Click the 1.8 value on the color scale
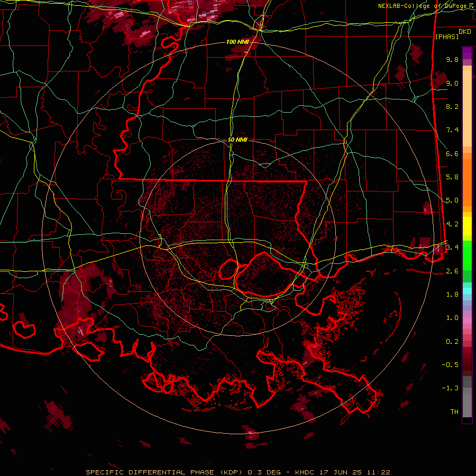This screenshot has width=476, height=476. click(452, 295)
